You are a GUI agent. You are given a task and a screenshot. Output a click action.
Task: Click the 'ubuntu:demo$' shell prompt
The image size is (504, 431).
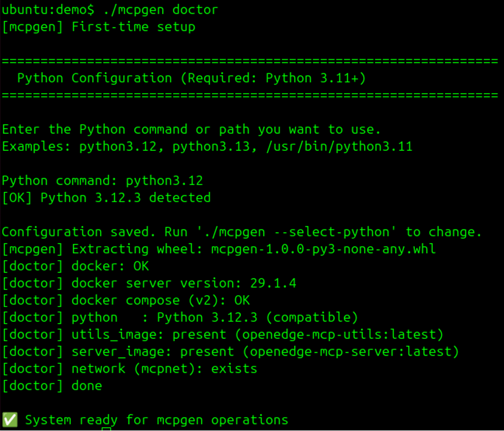click(x=48, y=9)
